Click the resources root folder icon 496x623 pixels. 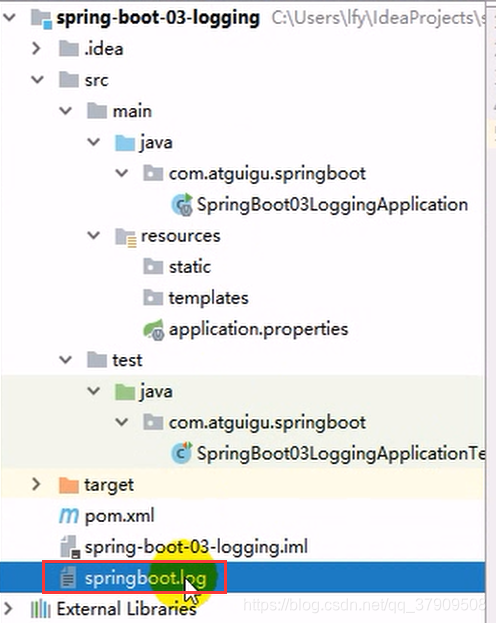pos(126,237)
